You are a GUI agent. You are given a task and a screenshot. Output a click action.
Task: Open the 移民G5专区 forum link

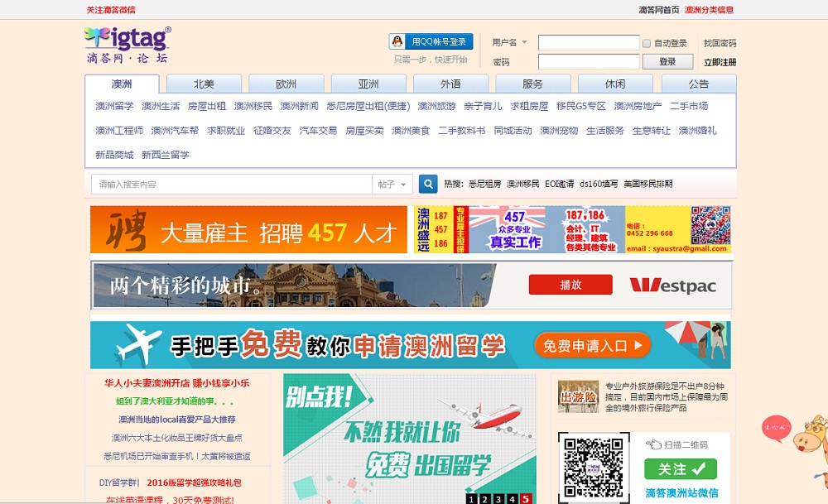tap(581, 106)
